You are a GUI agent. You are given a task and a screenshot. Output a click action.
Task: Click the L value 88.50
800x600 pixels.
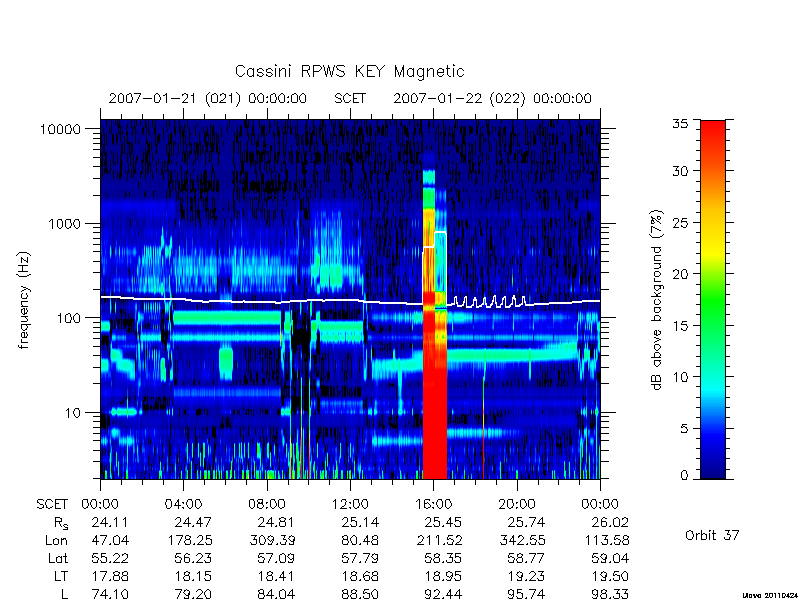coord(360,594)
